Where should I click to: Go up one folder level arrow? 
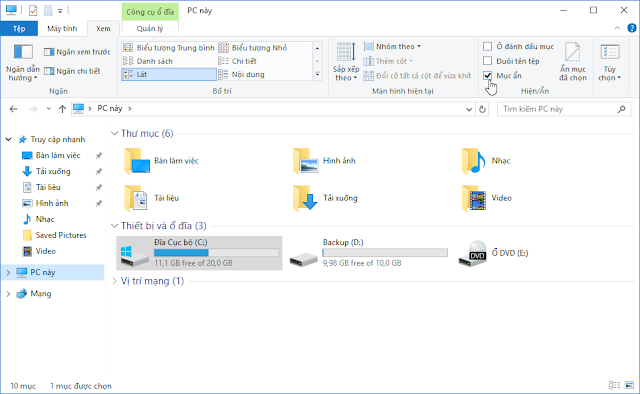click(62, 109)
